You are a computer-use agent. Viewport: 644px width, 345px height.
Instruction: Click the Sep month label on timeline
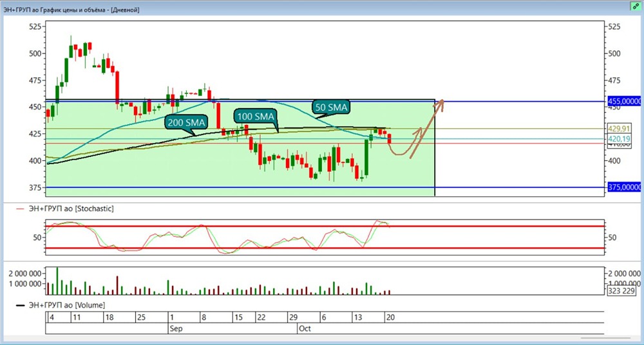pyautogui.click(x=176, y=329)
